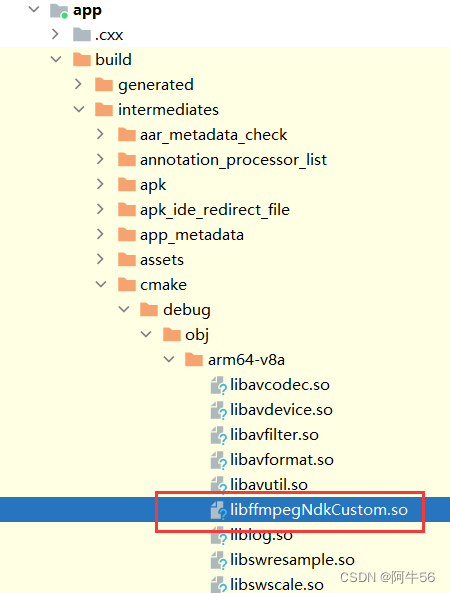Collapse the debug folder
Image resolution: width=450 pixels, height=593 pixels.
pyautogui.click(x=124, y=309)
